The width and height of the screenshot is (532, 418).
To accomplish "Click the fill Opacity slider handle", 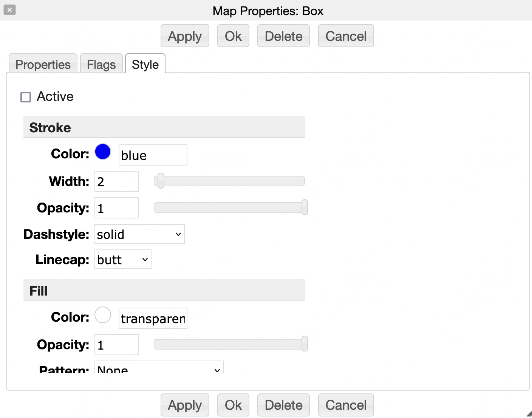I will point(305,344).
